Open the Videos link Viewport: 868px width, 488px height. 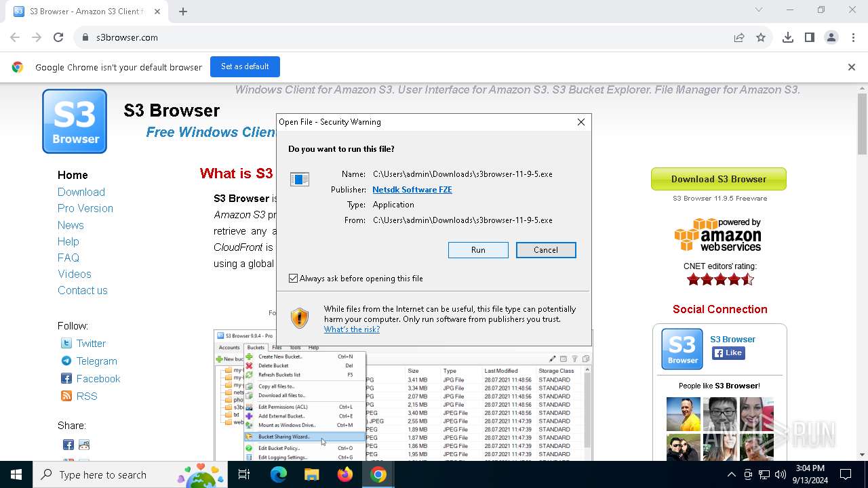[75, 274]
